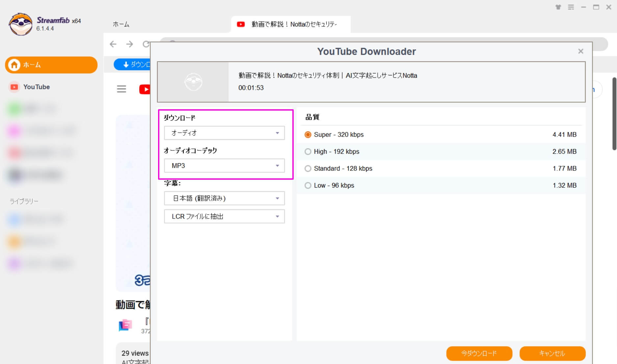Maximize the StreamFab window
This screenshot has height=364, width=617.
596,7
